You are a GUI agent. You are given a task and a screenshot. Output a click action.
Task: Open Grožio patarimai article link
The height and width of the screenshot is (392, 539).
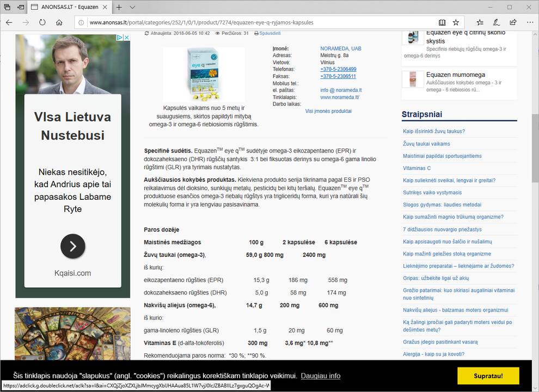click(458, 294)
